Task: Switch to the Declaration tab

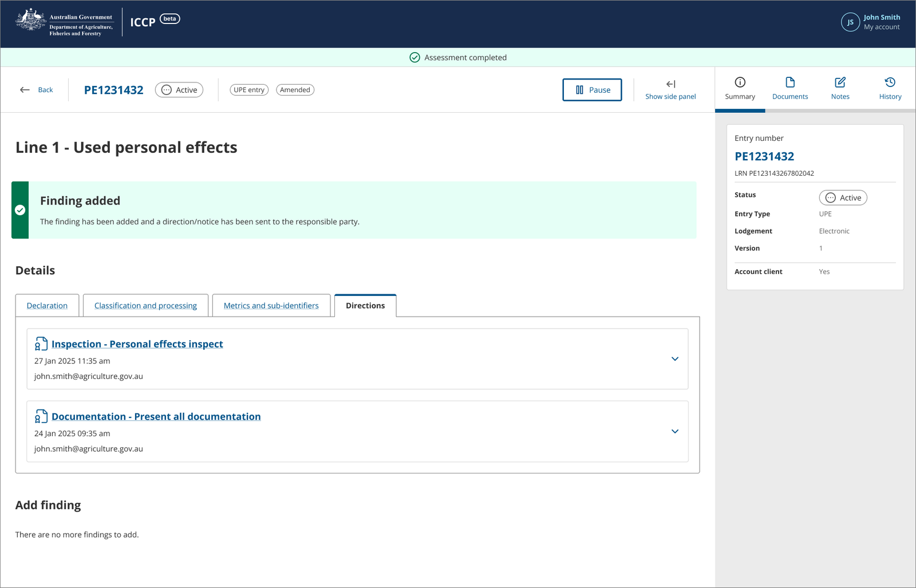Action: pos(47,306)
